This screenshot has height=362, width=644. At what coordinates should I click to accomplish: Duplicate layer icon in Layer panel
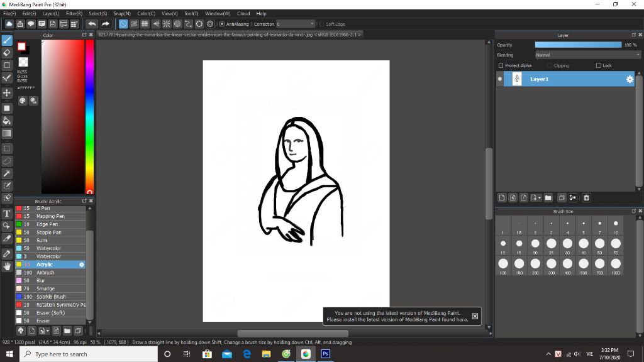click(x=562, y=198)
